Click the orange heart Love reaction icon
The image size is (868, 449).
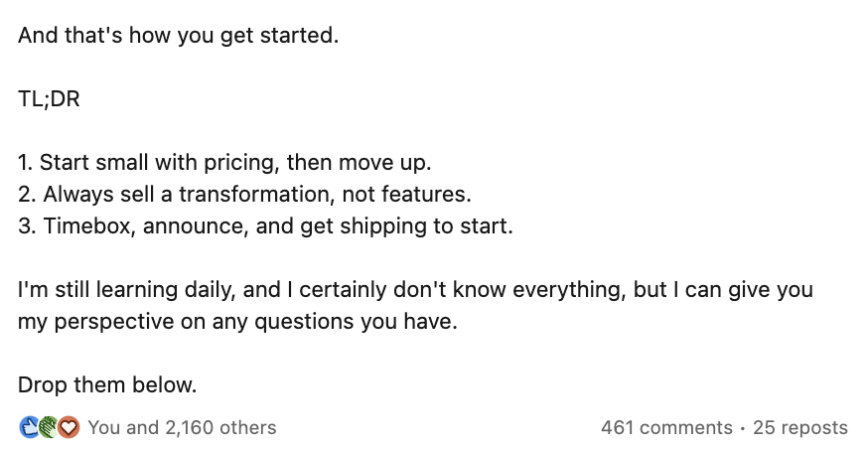tap(68, 427)
